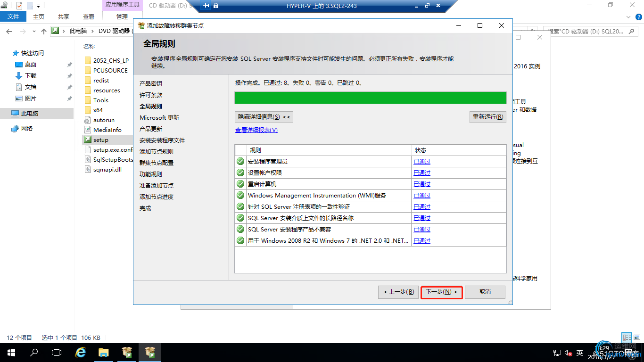Click the network icon in system tray
644x362 pixels.
557,353
